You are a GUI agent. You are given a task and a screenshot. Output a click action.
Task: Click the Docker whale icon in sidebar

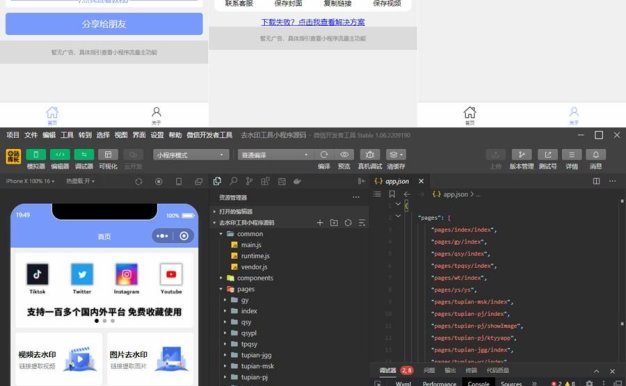pyautogui.click(x=297, y=181)
